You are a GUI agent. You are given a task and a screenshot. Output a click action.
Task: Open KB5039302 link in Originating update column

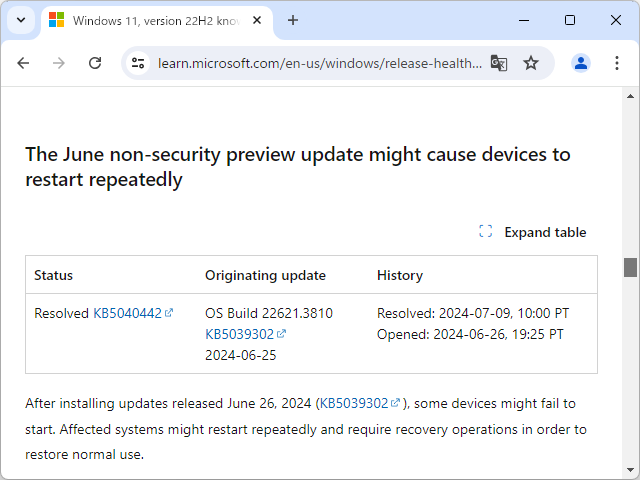[240, 334]
